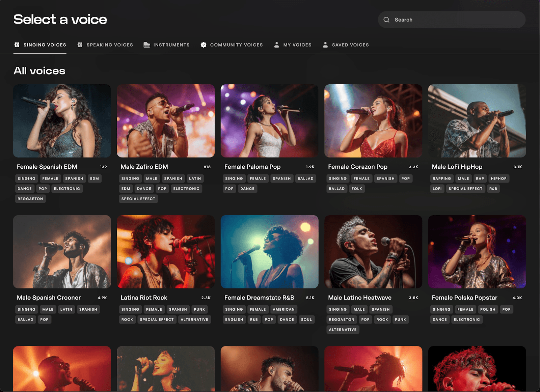Click the Speaking Voices icon

tap(80, 45)
